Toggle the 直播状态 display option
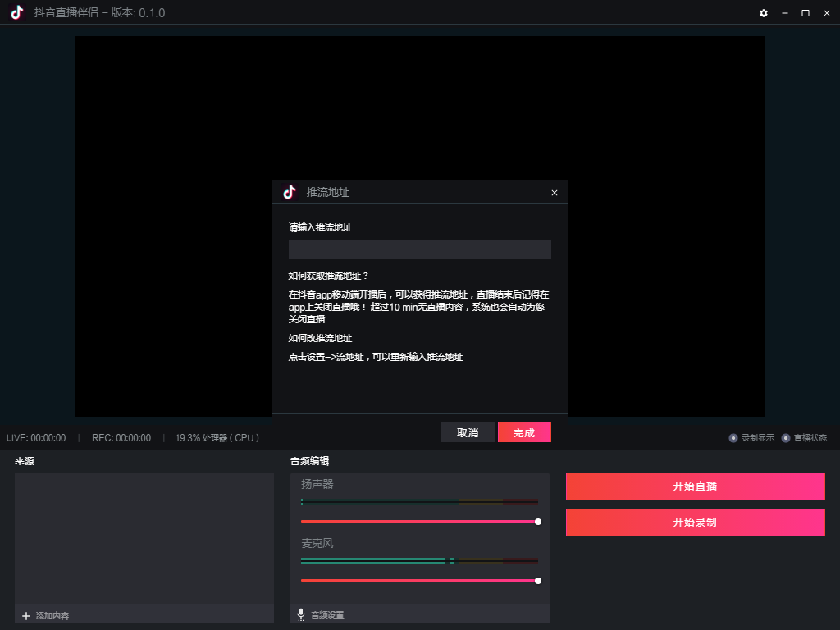The width and height of the screenshot is (840, 630). [805, 437]
